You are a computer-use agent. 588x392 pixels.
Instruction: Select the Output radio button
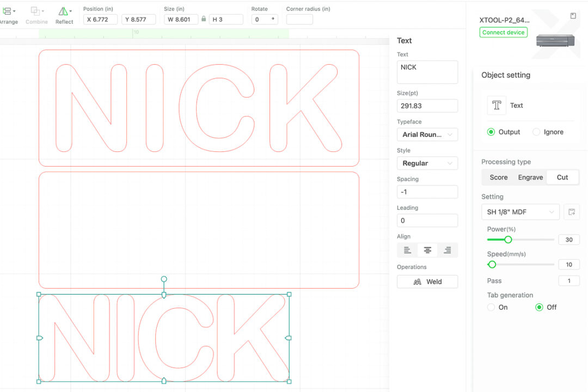(491, 132)
